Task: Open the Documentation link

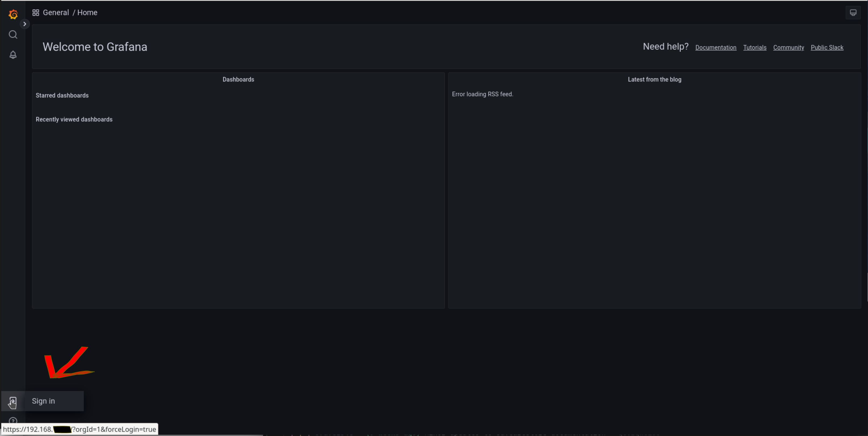Action: tap(716, 47)
